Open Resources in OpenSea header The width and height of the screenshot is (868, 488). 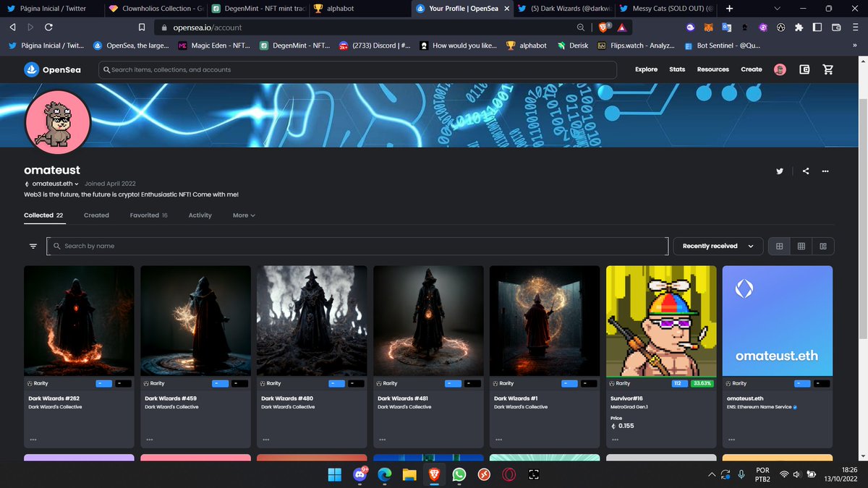pos(712,69)
